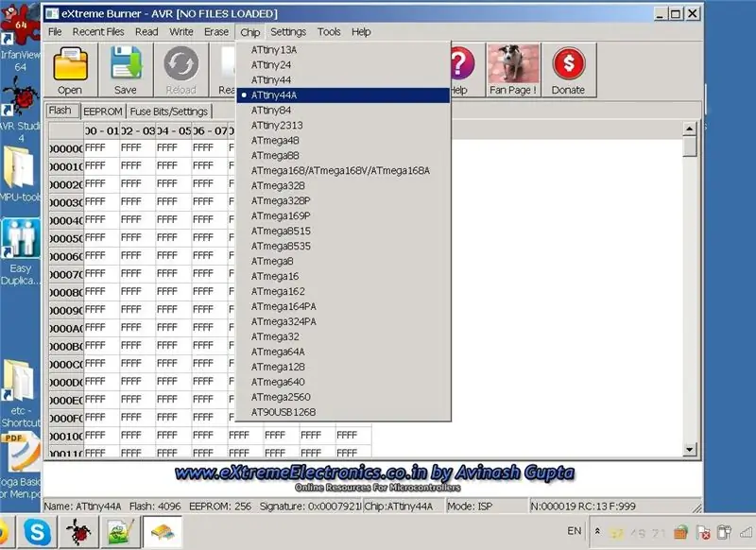Screen dimensions: 756x550
Task: Open the red bug app in taskbar
Action: click(78, 532)
